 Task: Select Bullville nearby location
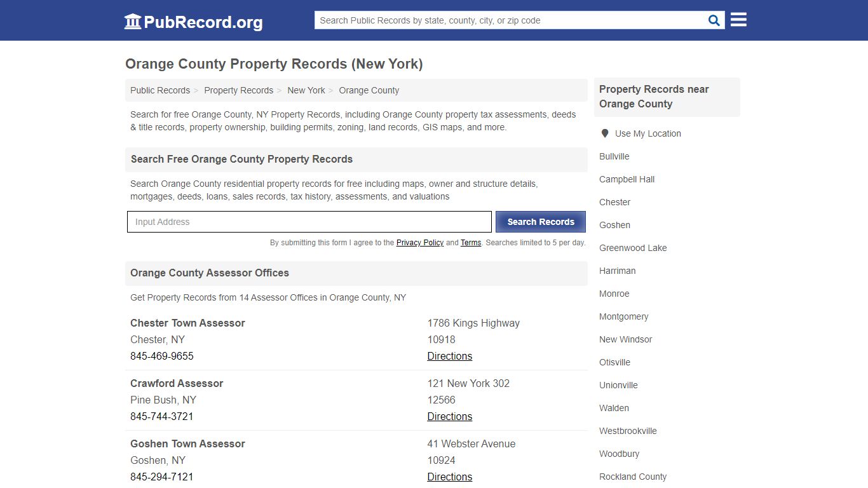click(614, 156)
